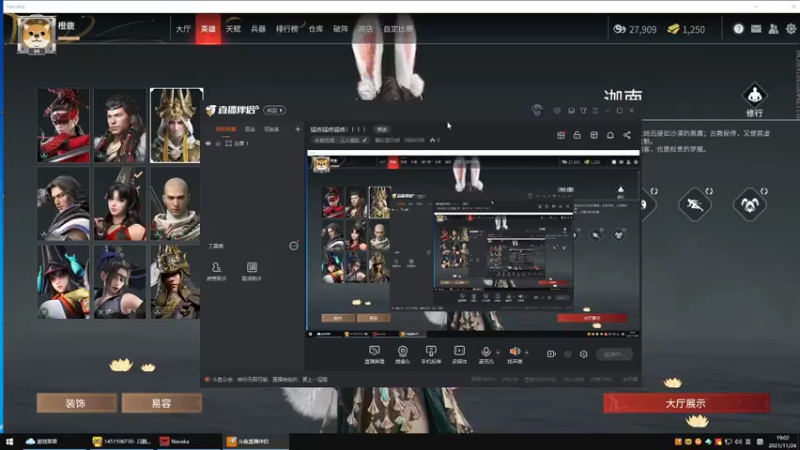Open gift box icon with red dot

561,135
